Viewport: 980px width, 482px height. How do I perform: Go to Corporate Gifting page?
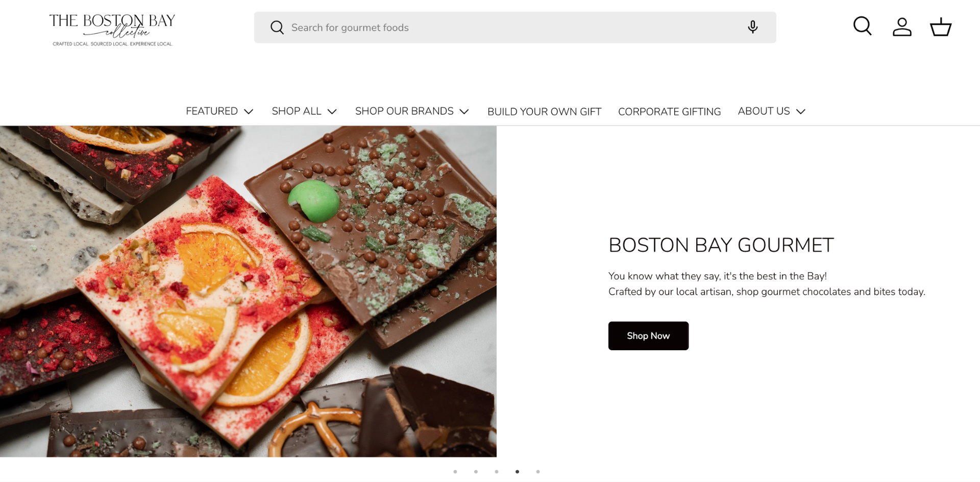click(669, 112)
